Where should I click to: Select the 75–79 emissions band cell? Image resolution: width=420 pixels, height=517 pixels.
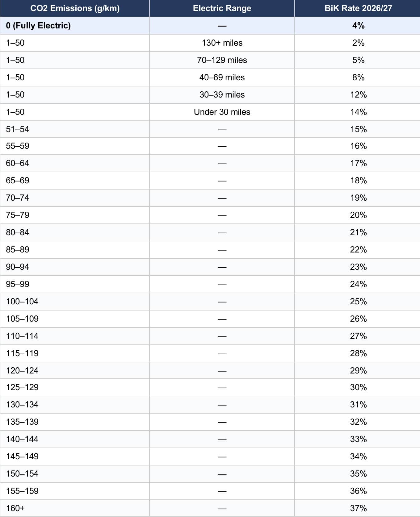point(18,215)
